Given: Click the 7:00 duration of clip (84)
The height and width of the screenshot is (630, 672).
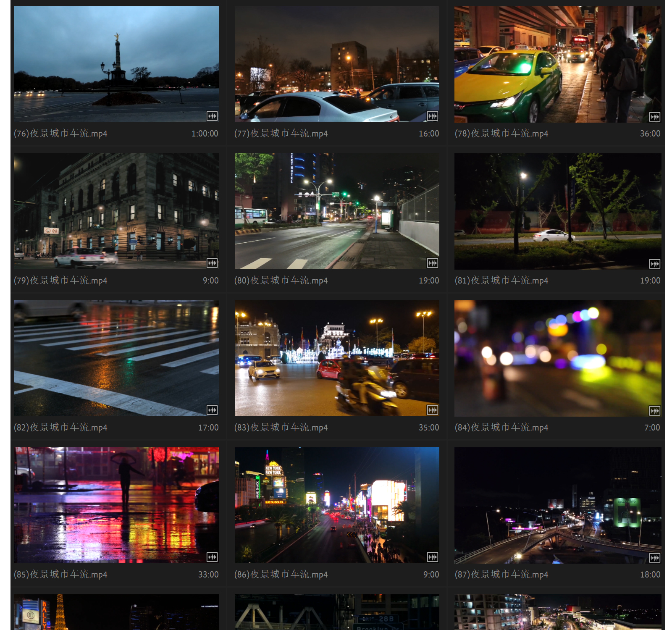Looking at the screenshot, I should click(x=652, y=428).
